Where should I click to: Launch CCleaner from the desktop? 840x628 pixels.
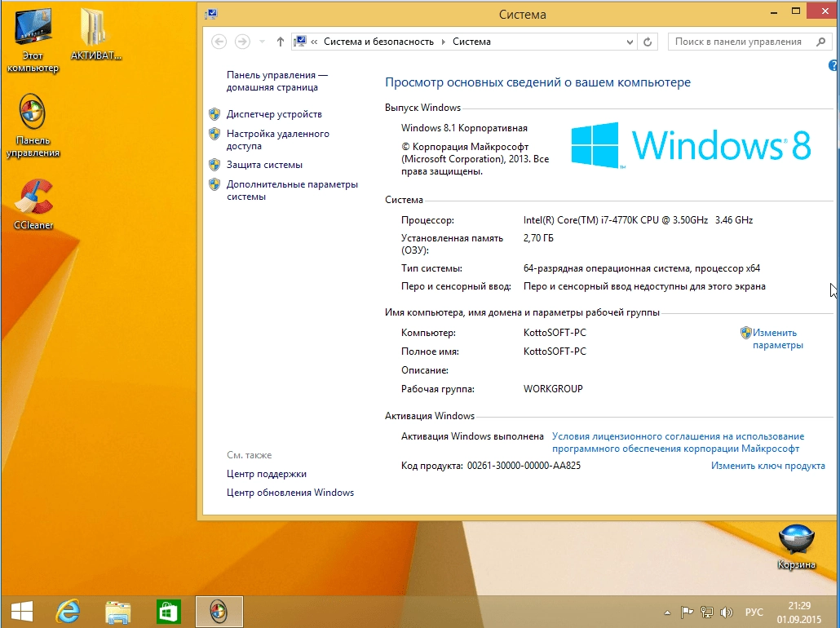33,204
